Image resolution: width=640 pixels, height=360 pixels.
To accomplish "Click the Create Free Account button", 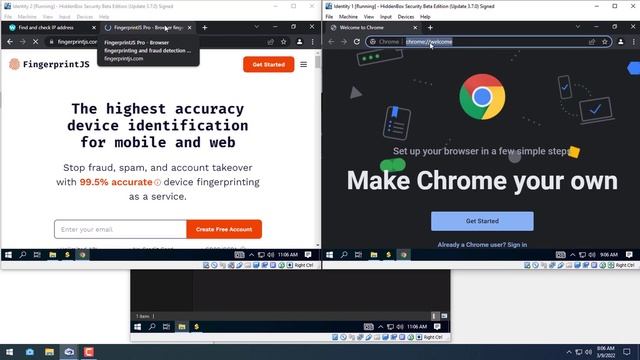I will point(224,229).
